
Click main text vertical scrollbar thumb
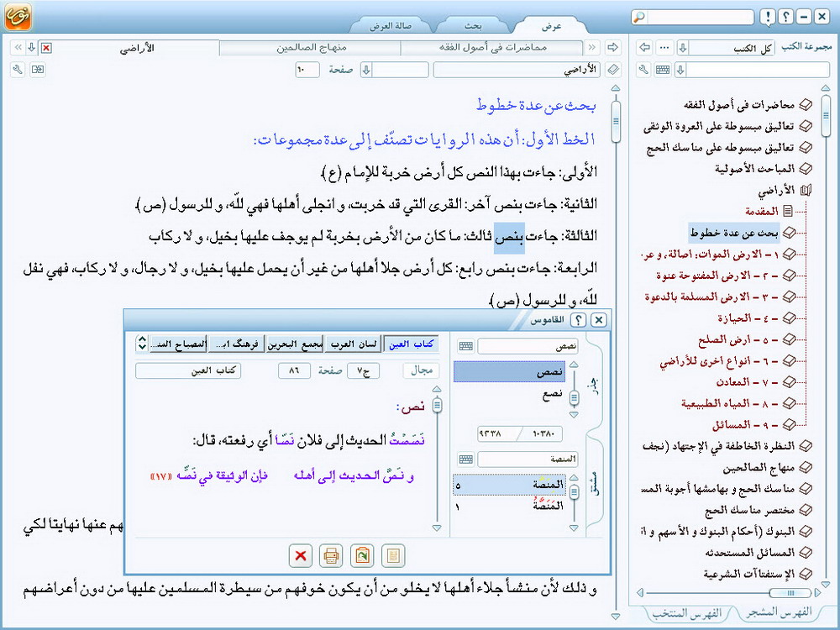pos(616,122)
